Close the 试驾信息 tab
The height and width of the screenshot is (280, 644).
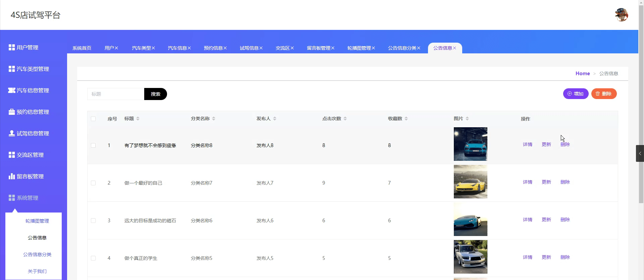261,48
